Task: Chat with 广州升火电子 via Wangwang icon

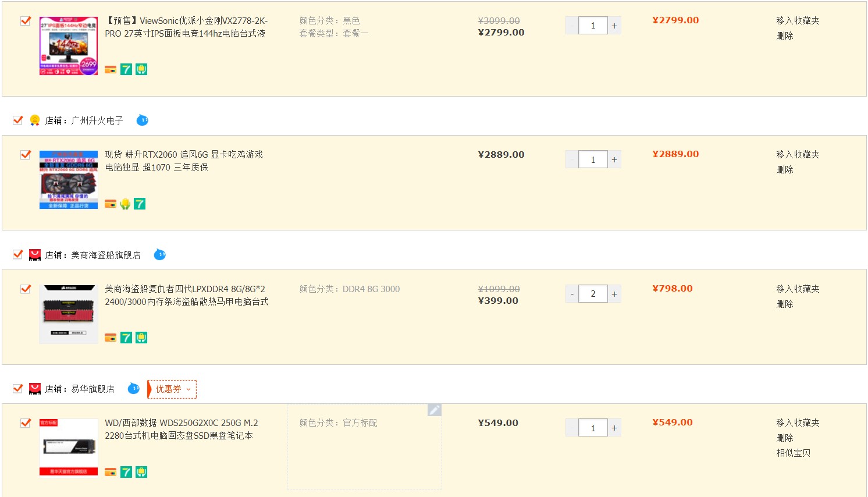Action: click(143, 120)
